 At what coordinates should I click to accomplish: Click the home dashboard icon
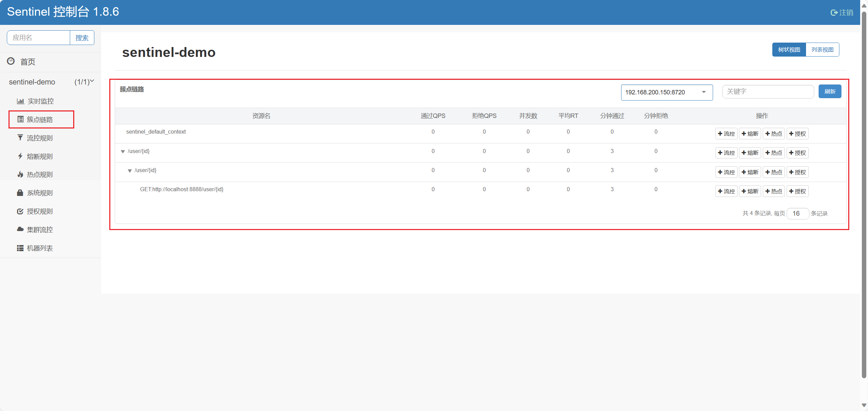point(11,61)
